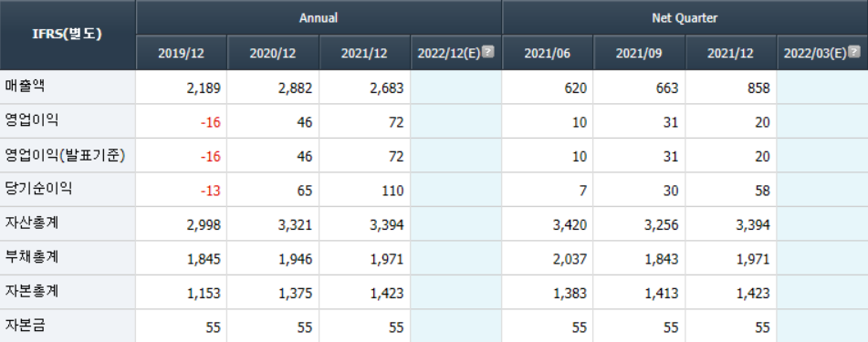Click the help icon beside 2022/12(E)
868x342 pixels.
click(487, 52)
